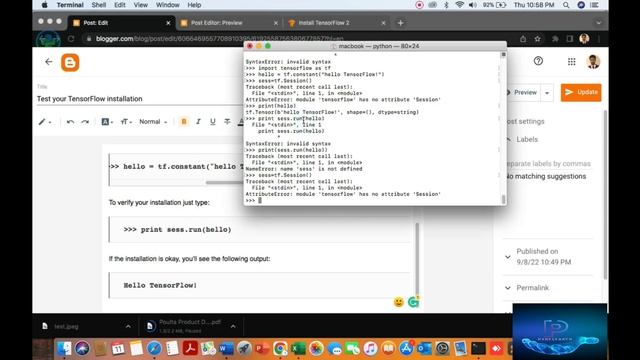Open the font type dropdown
Image resolution: width=640 pixels, height=360 pixels.
click(107, 122)
